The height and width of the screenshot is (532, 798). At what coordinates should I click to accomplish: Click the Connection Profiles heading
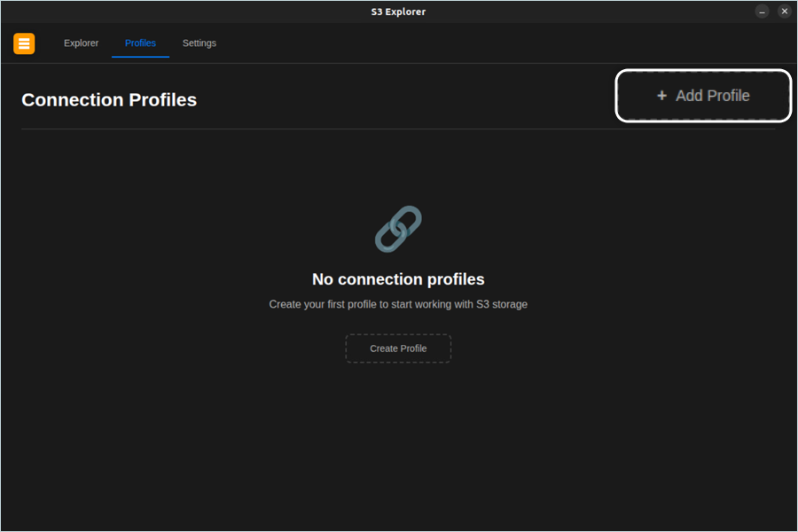109,100
